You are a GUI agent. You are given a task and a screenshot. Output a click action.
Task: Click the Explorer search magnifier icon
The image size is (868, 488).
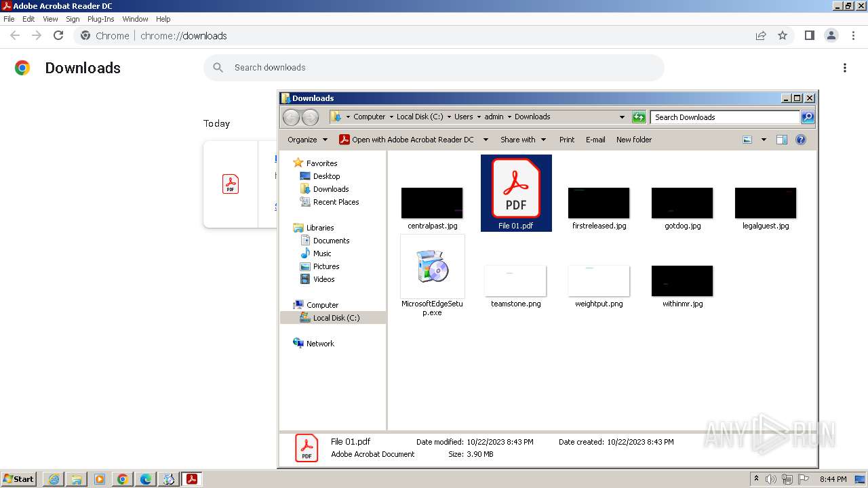click(808, 117)
